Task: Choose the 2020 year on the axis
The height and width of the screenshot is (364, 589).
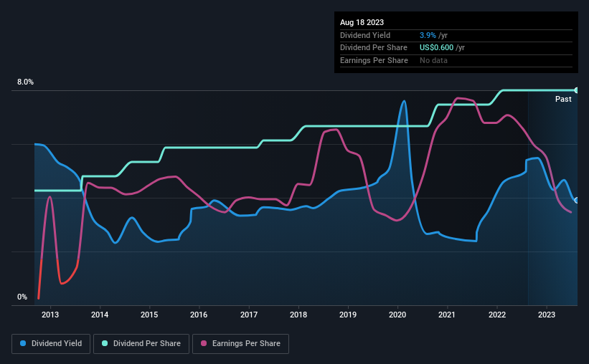Action: tap(397, 315)
